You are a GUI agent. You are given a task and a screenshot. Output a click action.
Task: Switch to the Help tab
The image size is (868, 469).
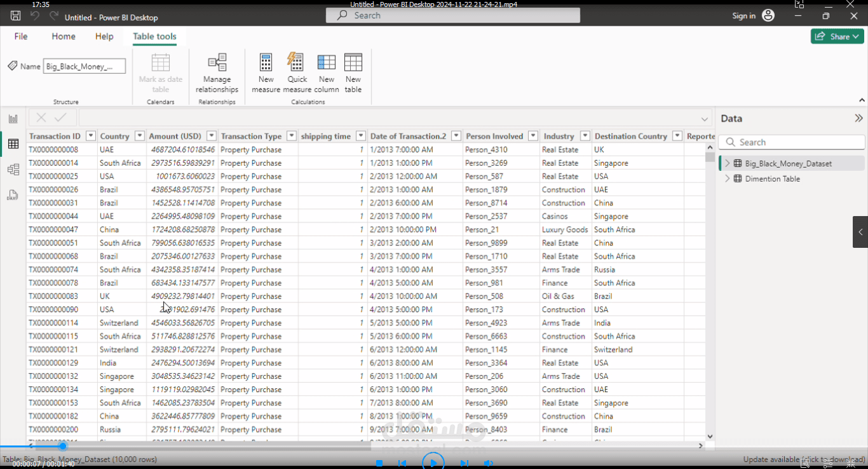[x=104, y=36]
